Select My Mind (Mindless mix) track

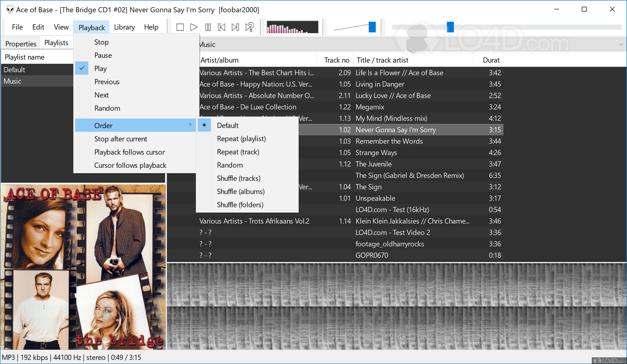[x=401, y=118]
